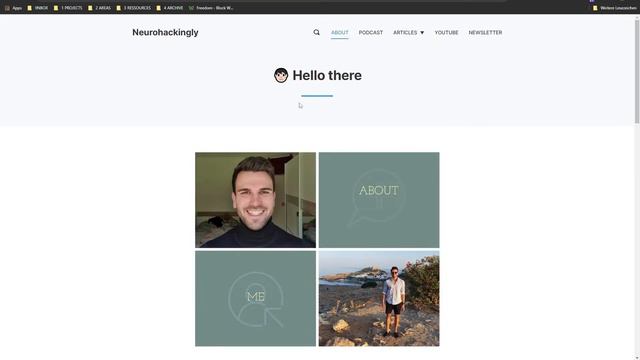
Task: Open the Weitere Lesezeichen bookmarks folder
Action: 614,8
